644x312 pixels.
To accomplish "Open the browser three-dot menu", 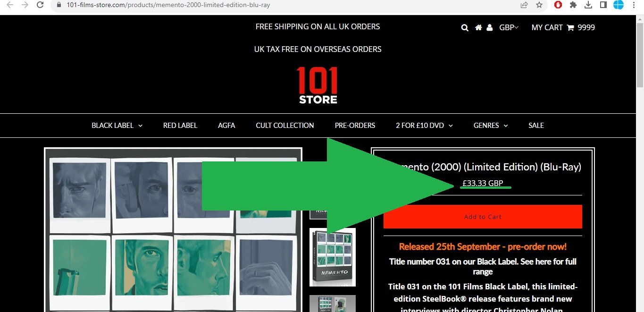I will (634, 5).
